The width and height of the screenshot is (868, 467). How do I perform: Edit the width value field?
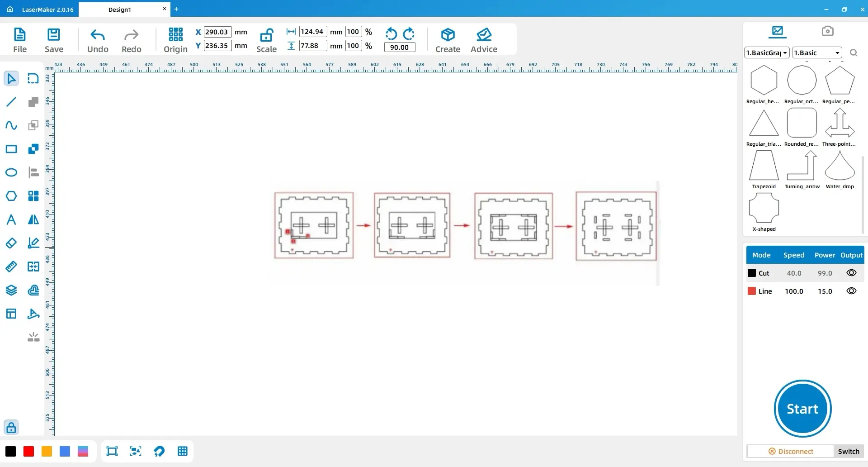[x=313, y=32]
